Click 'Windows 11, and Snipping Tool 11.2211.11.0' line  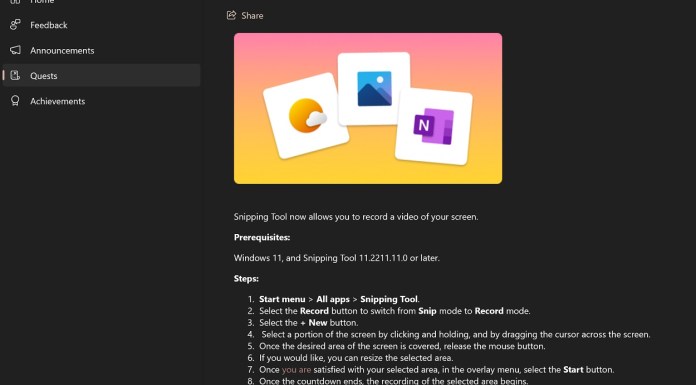(336, 258)
